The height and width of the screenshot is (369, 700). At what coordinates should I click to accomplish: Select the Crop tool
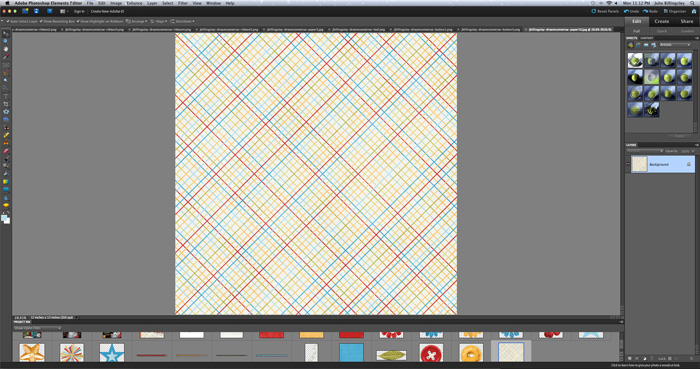pyautogui.click(x=6, y=104)
